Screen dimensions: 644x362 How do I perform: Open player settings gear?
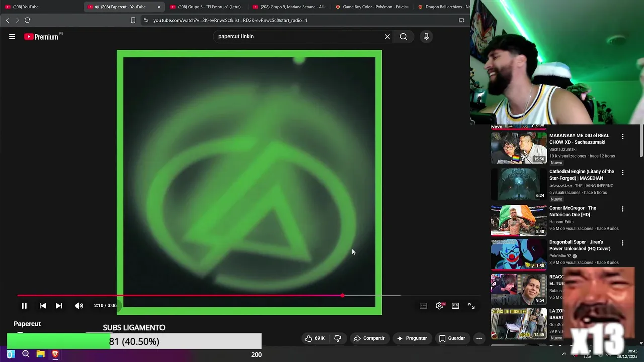440,306
